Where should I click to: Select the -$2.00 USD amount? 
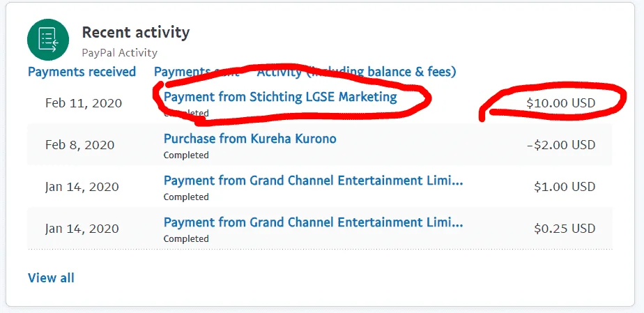[560, 145]
